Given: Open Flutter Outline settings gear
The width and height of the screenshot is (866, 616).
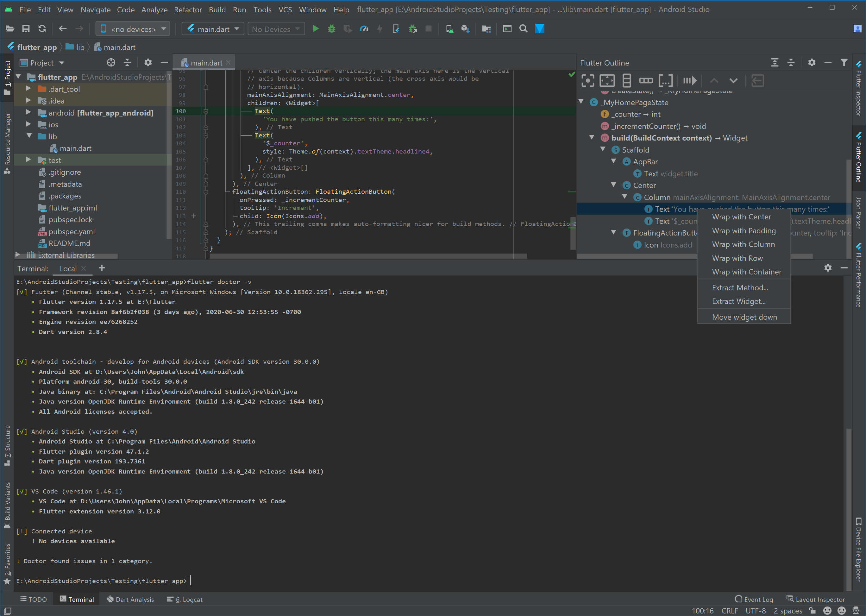Looking at the screenshot, I should (811, 63).
